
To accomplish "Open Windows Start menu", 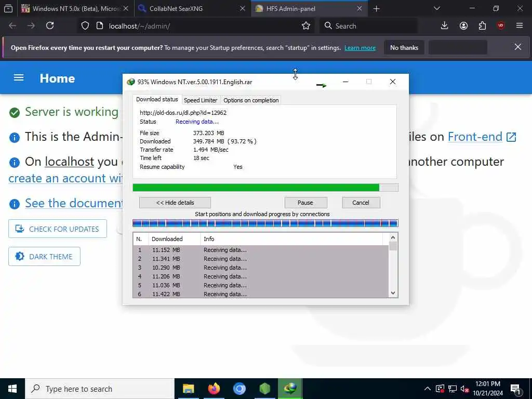I will [12, 389].
